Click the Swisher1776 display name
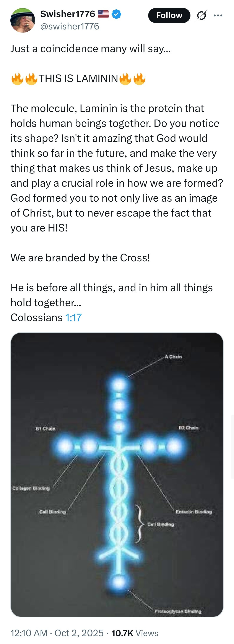234x644 pixels. coord(68,14)
